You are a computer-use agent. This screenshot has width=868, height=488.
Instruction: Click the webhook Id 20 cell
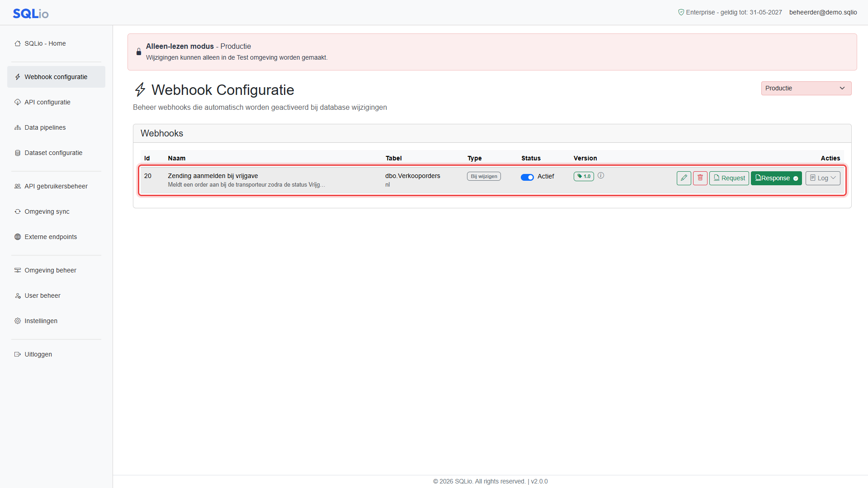(x=148, y=176)
